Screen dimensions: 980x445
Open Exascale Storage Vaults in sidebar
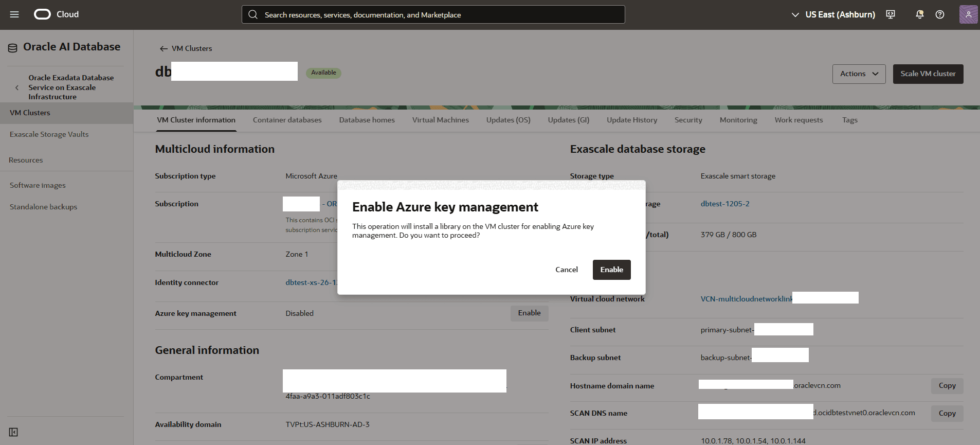pyautogui.click(x=49, y=134)
